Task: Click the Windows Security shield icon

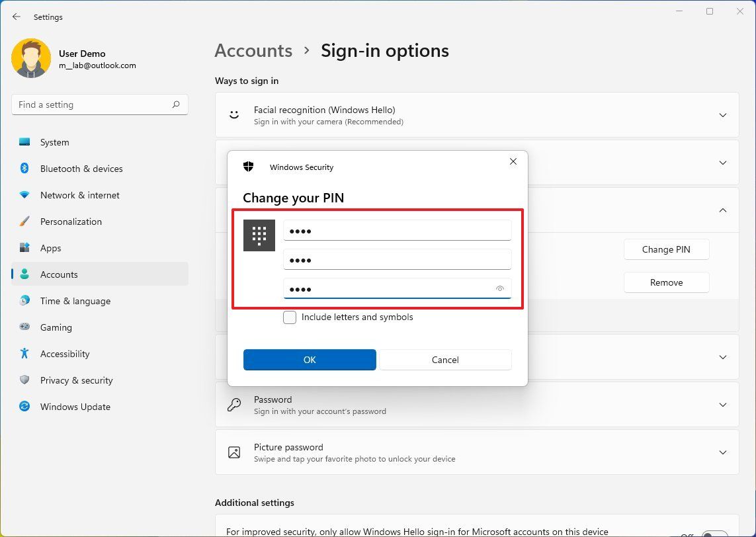Action: tap(249, 167)
